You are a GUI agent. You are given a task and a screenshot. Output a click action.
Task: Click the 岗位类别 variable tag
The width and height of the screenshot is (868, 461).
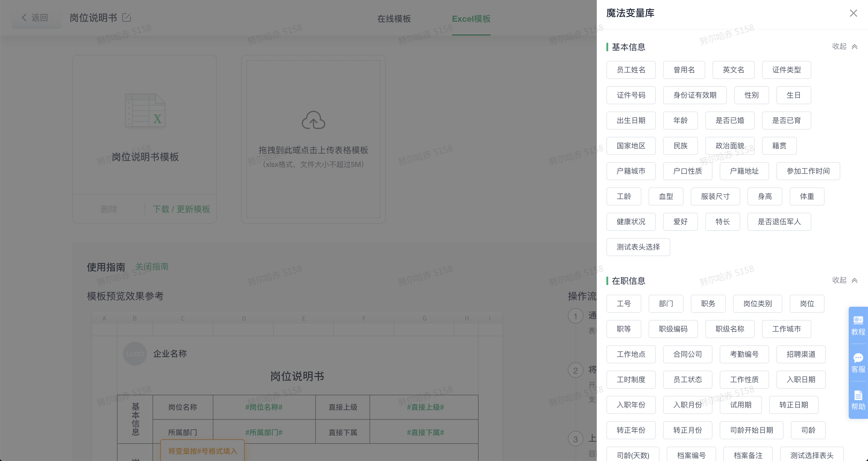point(757,304)
